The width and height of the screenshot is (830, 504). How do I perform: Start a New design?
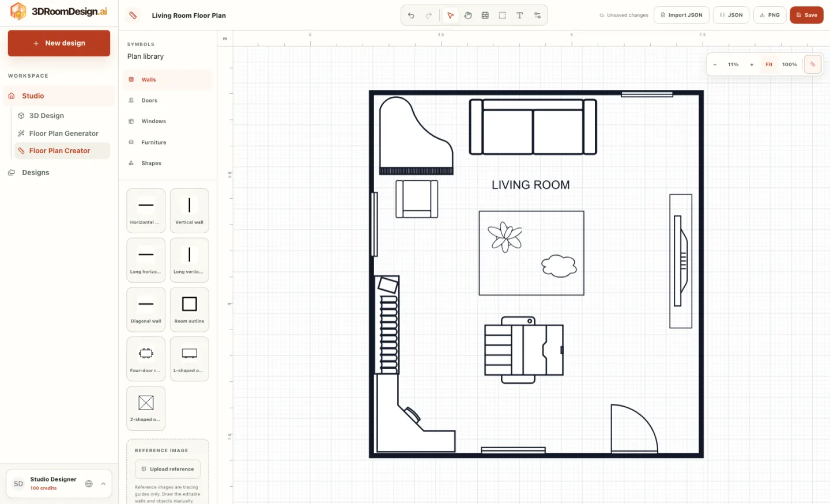[x=59, y=43]
